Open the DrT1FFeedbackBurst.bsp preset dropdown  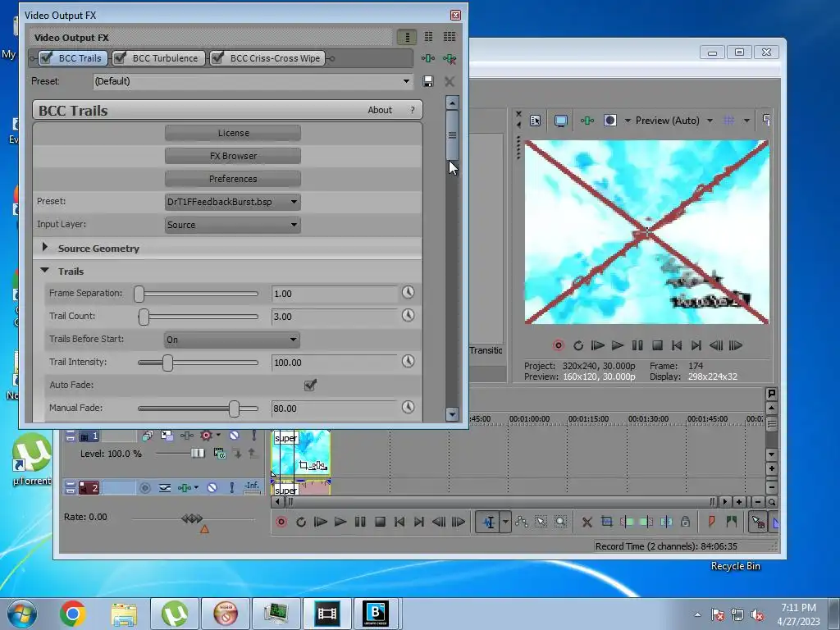[x=232, y=202]
